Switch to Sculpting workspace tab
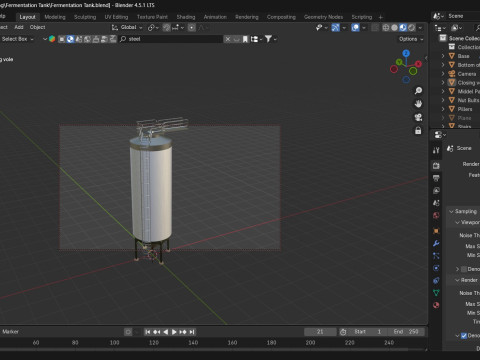The width and height of the screenshot is (480, 360). (x=85, y=17)
